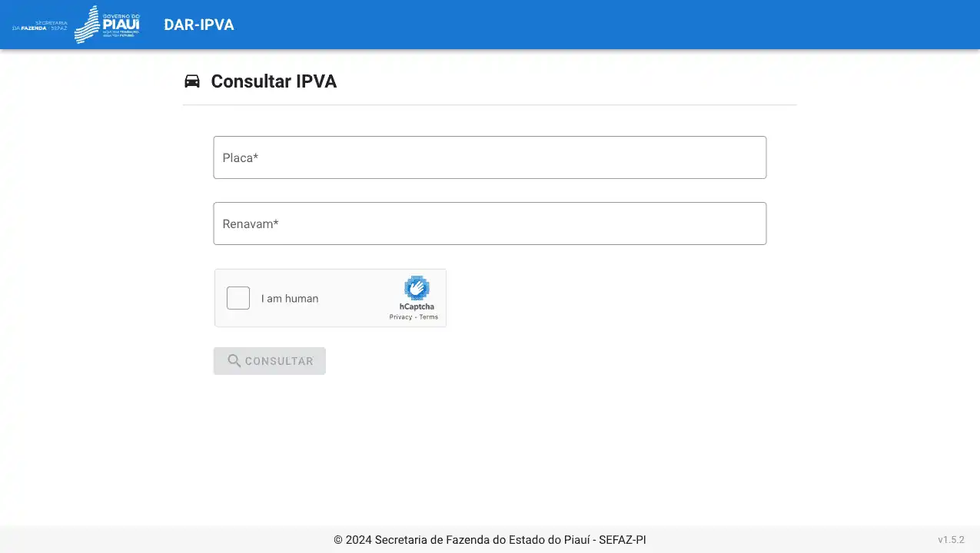Open the hCaptcha Terms link
Viewport: 980px width, 553px height.
pyautogui.click(x=429, y=317)
